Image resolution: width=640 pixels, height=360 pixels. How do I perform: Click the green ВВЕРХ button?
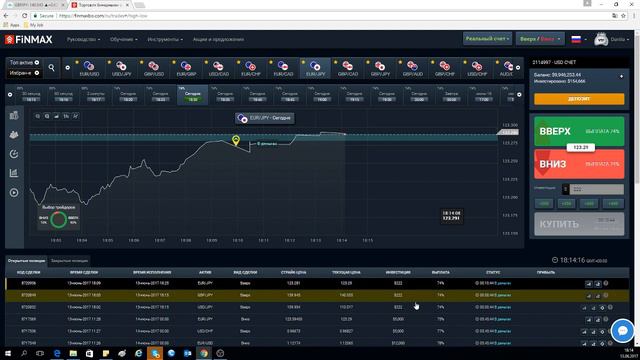click(579, 131)
